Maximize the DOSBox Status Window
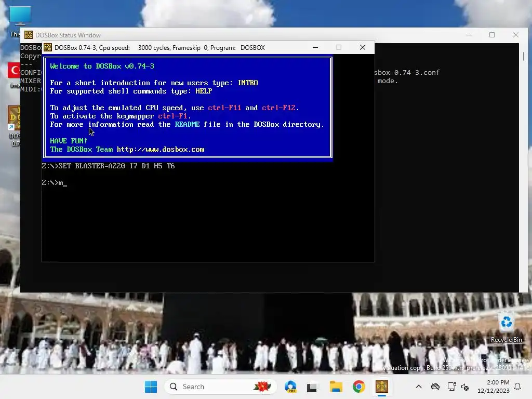532x399 pixels. click(492, 35)
